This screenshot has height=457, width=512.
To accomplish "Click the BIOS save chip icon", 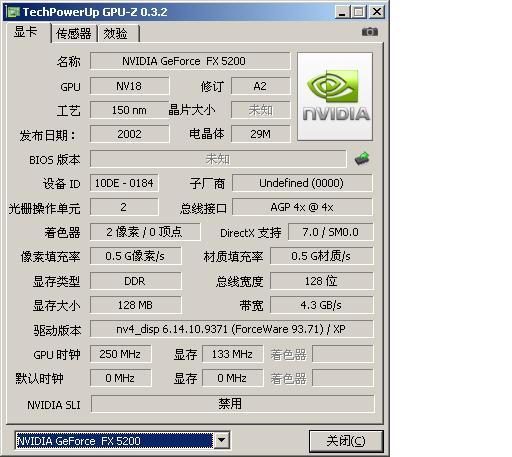I will [362, 158].
